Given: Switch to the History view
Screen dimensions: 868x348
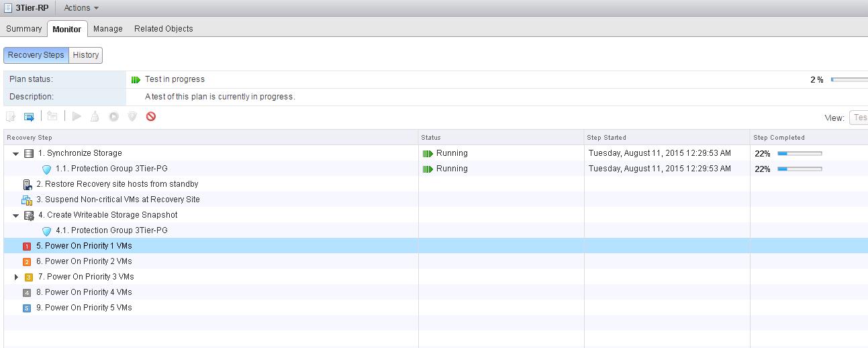Looking at the screenshot, I should pos(86,55).
